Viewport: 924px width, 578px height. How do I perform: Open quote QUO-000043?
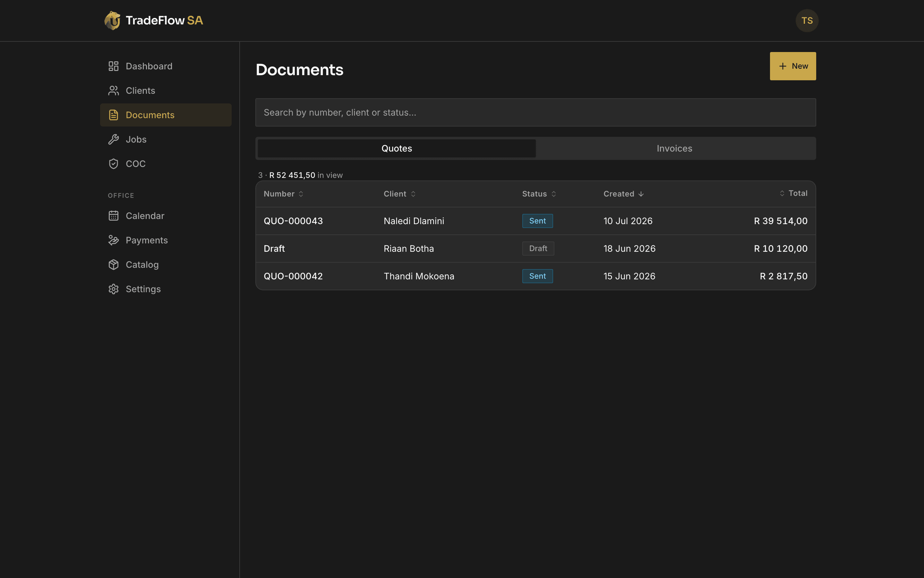pyautogui.click(x=293, y=221)
